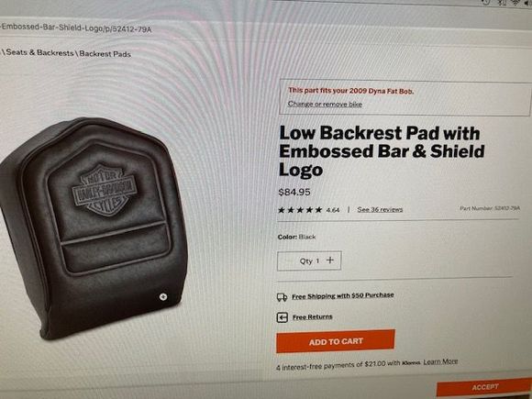Open the Backrest Pads breadcrumb
Viewport: 532px width, 399px height.
click(x=105, y=53)
